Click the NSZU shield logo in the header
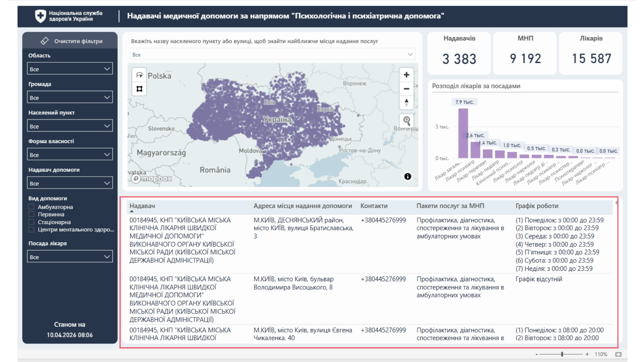The height and width of the screenshot is (362, 644). 40,16
